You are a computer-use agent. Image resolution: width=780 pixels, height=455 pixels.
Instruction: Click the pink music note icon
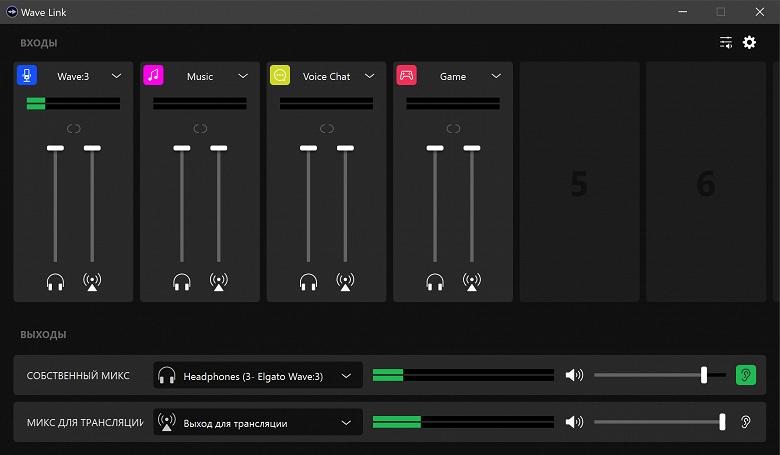[153, 76]
